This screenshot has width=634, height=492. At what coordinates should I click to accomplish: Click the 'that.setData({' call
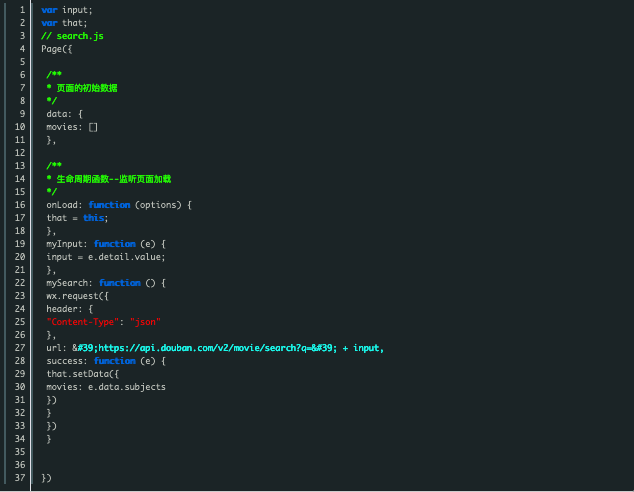point(82,374)
